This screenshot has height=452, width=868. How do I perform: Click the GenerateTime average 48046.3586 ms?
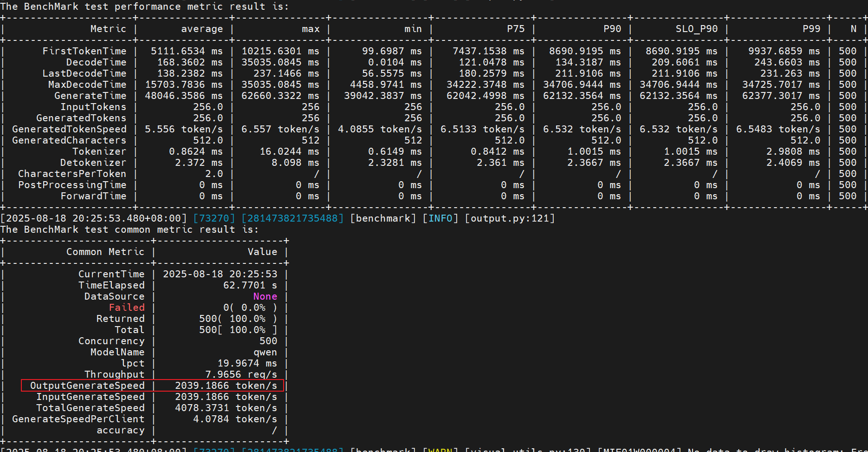[184, 96]
